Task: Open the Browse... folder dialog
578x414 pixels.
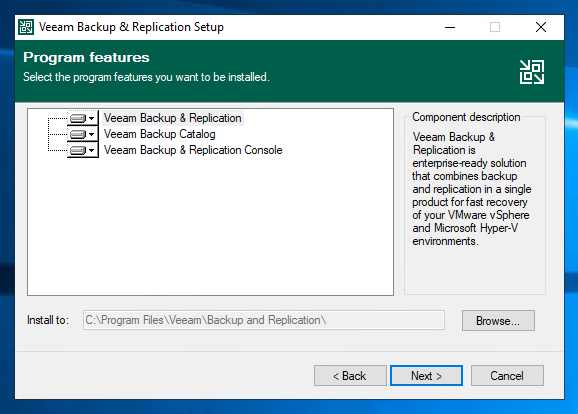Action: (498, 320)
